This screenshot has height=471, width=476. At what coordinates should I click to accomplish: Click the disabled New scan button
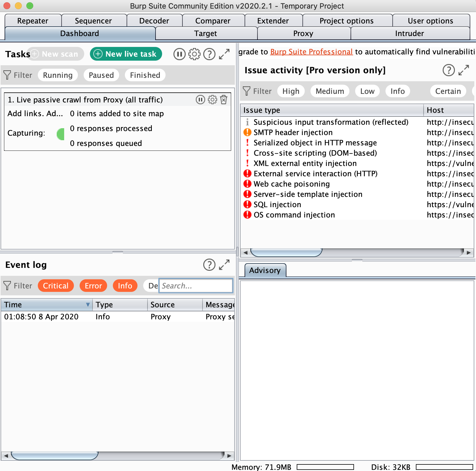click(56, 54)
